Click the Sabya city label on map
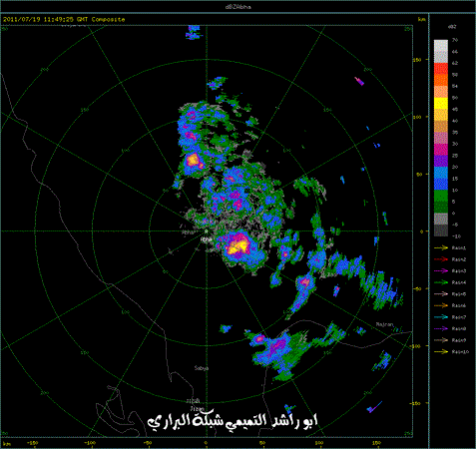 202,368
